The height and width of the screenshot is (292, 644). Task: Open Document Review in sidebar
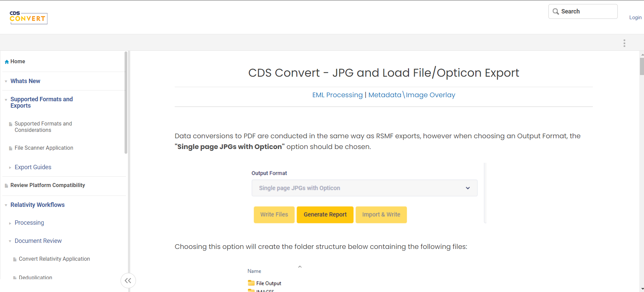coord(38,241)
